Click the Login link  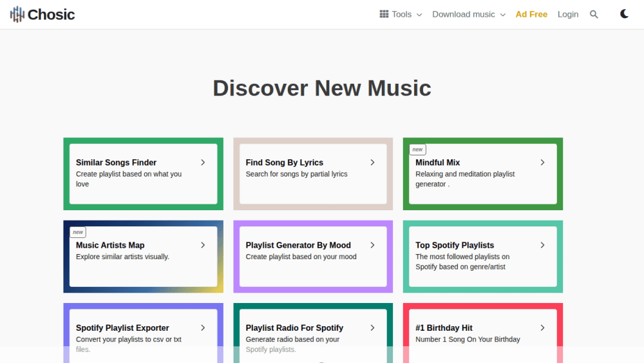point(567,14)
